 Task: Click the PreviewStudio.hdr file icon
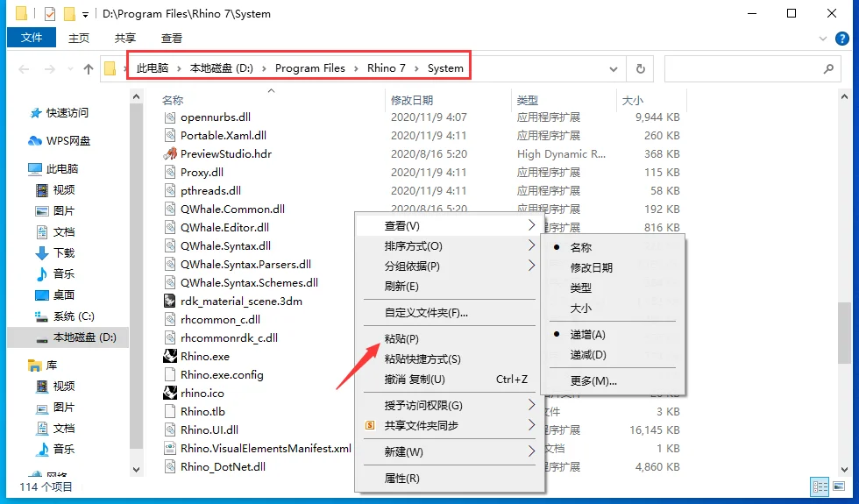pos(170,154)
